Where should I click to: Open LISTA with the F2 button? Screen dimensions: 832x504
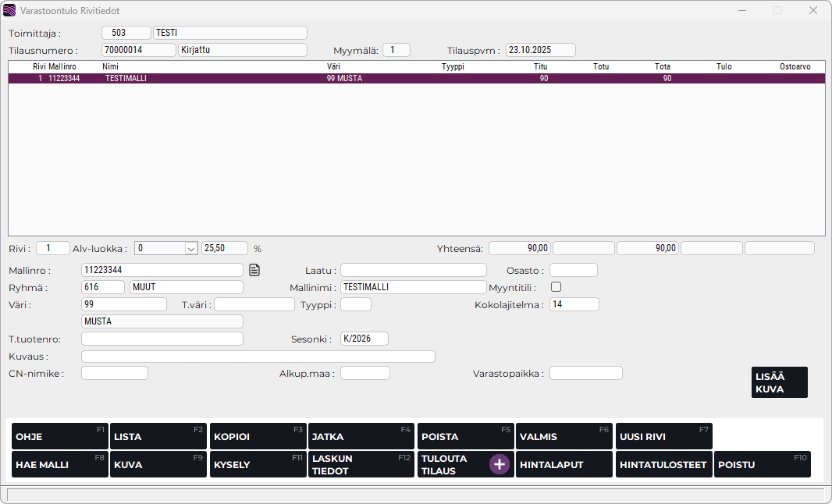[x=158, y=436]
